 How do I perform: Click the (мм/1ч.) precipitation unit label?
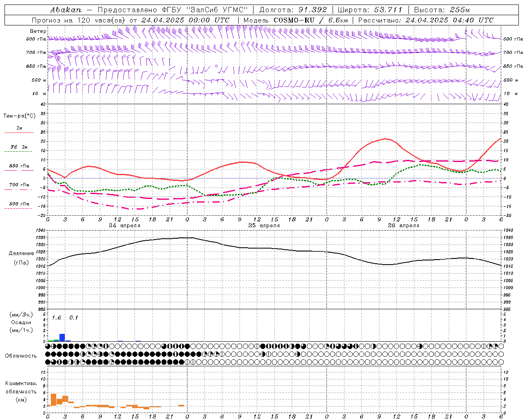pos(21,330)
